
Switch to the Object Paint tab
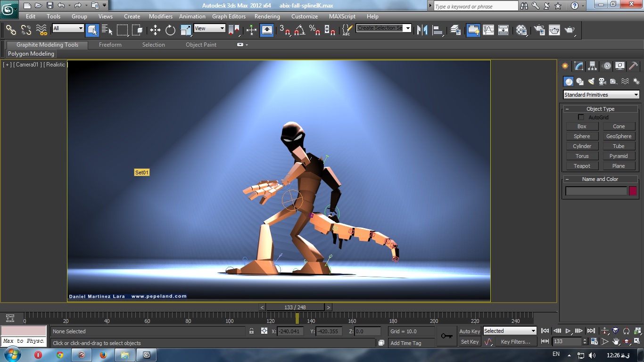point(201,45)
